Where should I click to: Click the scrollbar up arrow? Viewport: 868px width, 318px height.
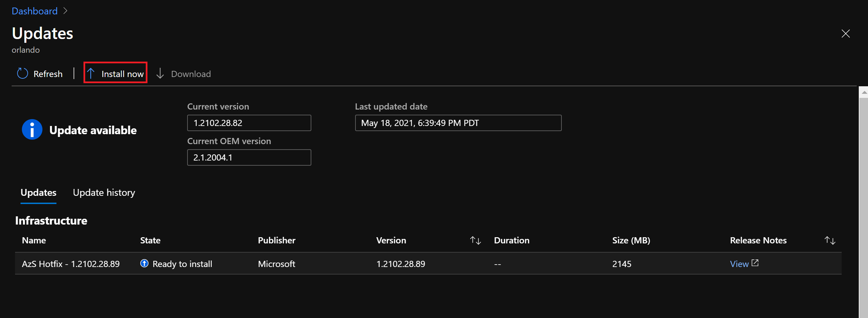coord(864,92)
